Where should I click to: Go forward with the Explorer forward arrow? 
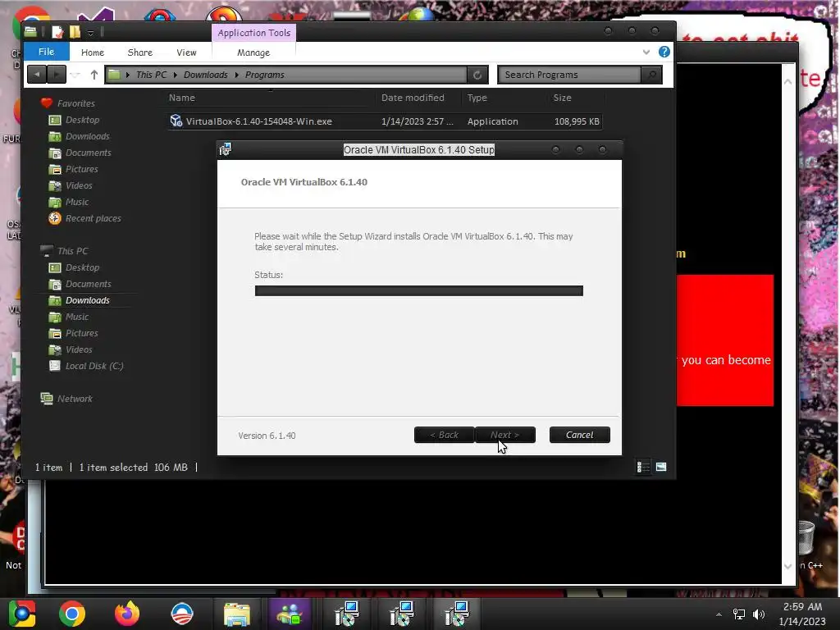(57, 75)
